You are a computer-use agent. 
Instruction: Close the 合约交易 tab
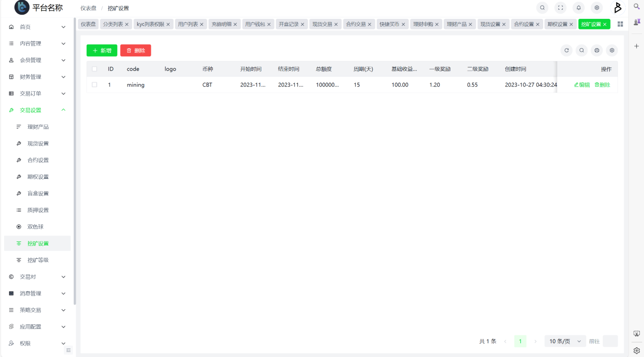pyautogui.click(x=369, y=24)
